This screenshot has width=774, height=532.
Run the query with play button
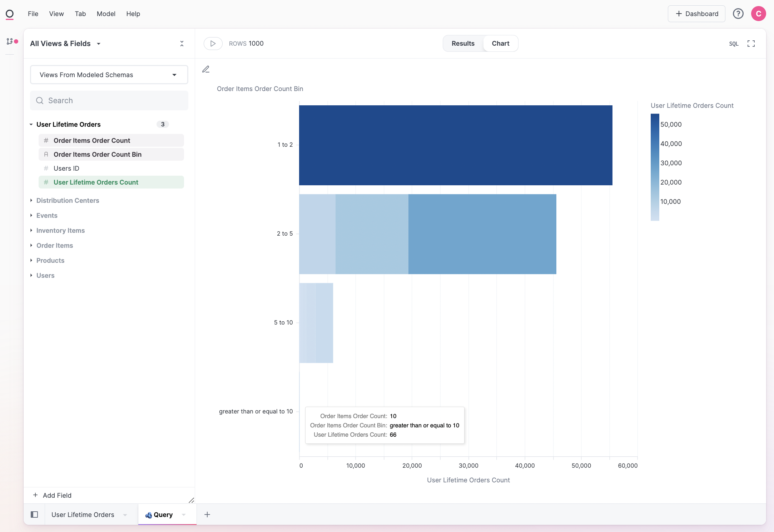213,44
